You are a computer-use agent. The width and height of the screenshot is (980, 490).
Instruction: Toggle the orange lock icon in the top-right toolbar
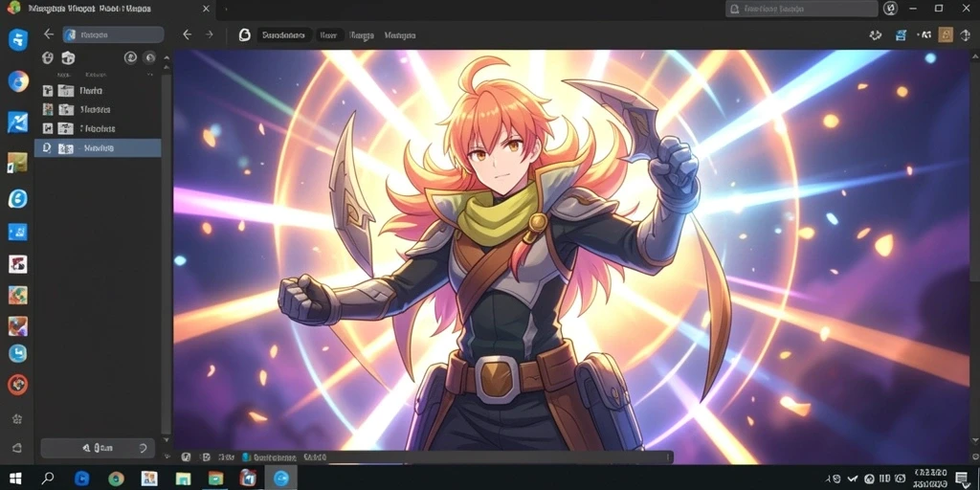[946, 35]
